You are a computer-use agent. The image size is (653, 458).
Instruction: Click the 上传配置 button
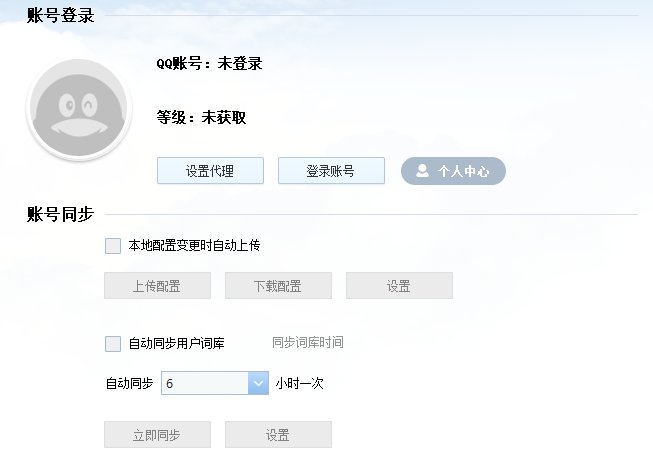pos(157,286)
